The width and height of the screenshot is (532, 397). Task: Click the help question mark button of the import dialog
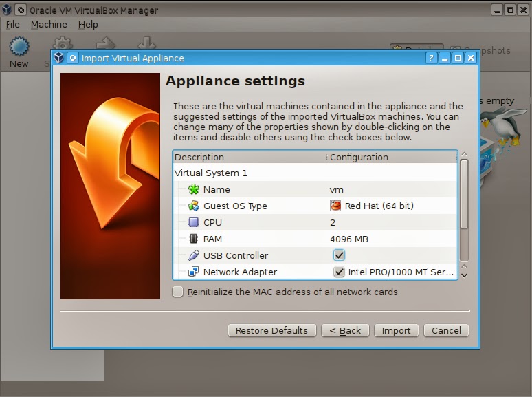coord(431,58)
